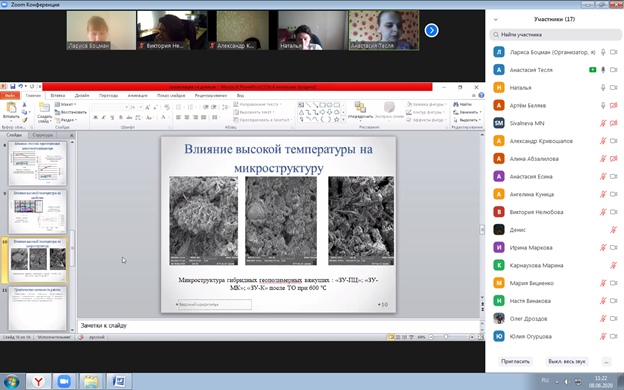
Task: Toggle muted mic for Sivalneva MN
Action: pos(603,123)
